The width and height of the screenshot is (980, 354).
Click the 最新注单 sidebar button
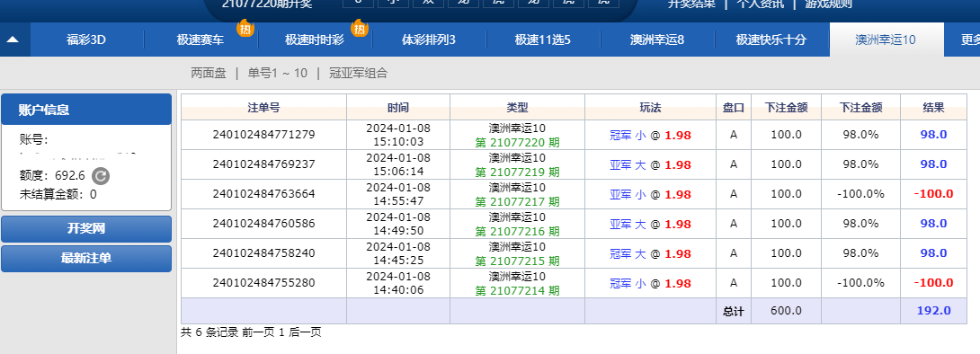coord(86,258)
